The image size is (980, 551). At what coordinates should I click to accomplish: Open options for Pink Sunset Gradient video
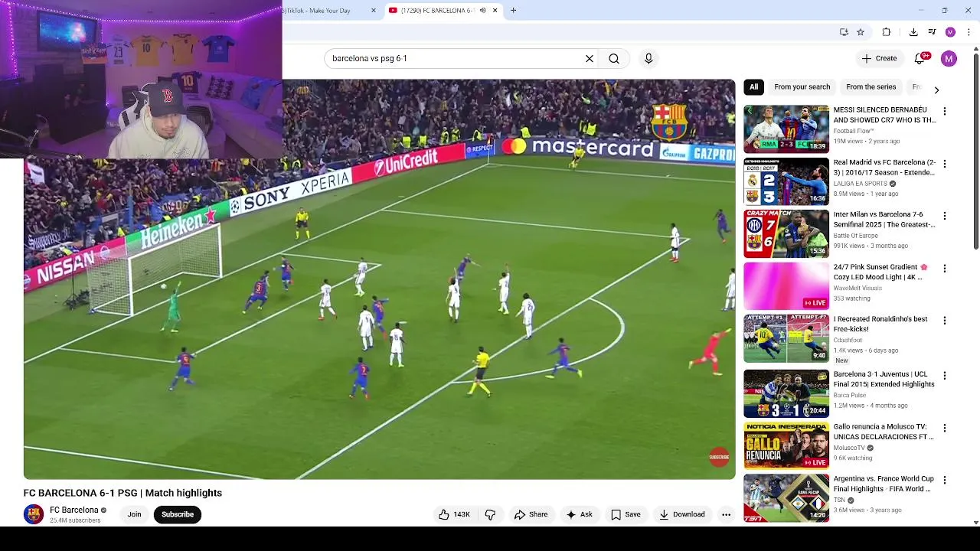(944, 269)
